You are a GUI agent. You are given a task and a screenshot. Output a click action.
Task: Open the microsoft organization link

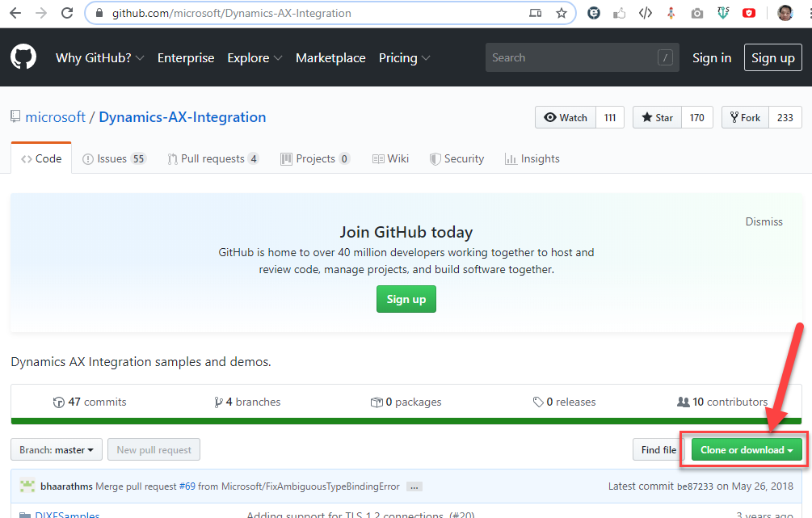tap(56, 117)
